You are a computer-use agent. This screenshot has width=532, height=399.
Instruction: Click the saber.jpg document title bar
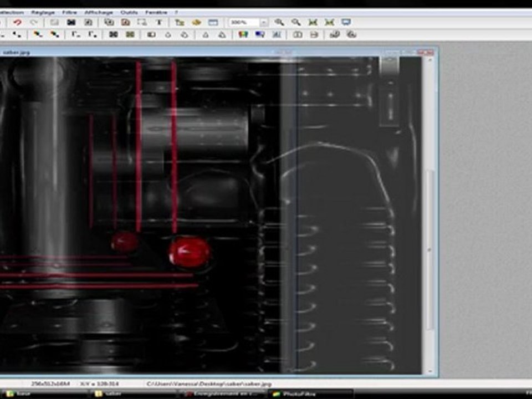coord(217,52)
